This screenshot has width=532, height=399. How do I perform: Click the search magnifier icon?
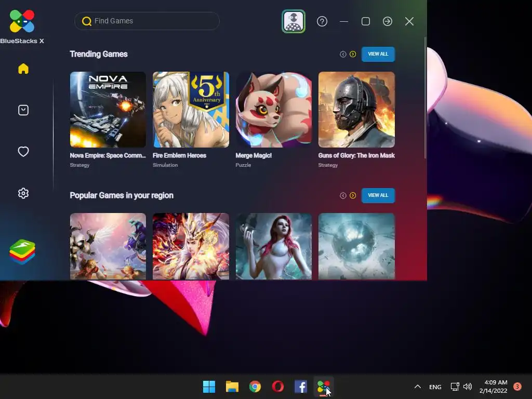(x=87, y=21)
